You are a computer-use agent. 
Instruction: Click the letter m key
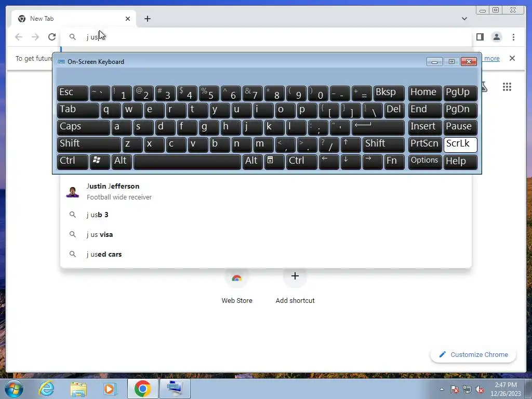pos(263,144)
